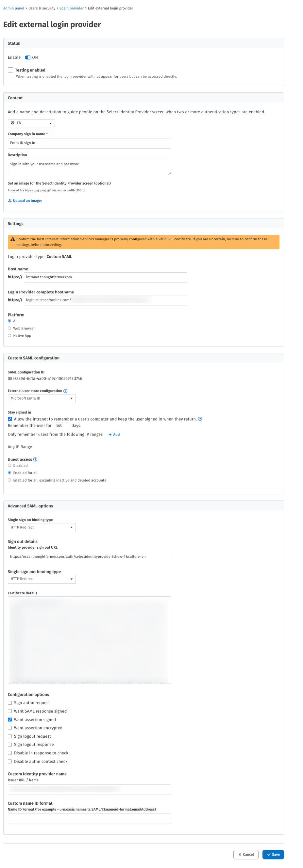Open the globe language selector

[x=31, y=123]
